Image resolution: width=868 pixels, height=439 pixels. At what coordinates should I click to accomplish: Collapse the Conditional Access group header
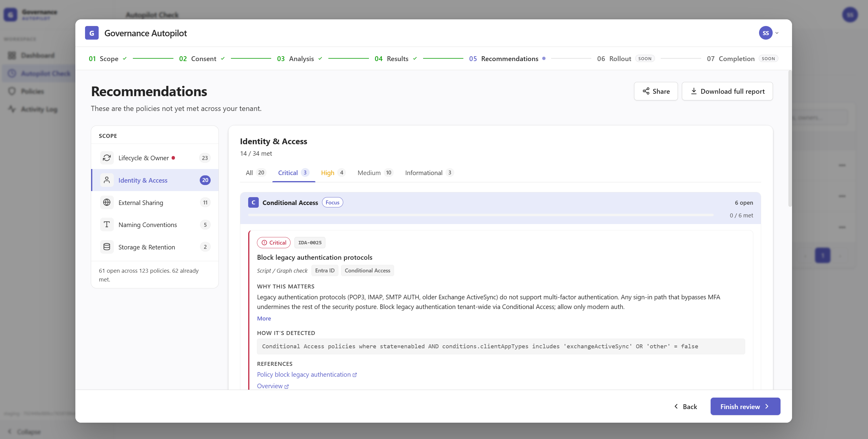pyautogui.click(x=500, y=208)
